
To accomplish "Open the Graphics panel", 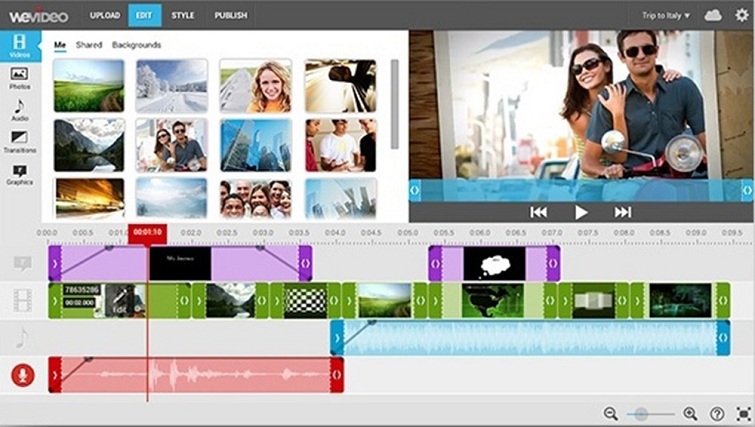I will [x=19, y=175].
